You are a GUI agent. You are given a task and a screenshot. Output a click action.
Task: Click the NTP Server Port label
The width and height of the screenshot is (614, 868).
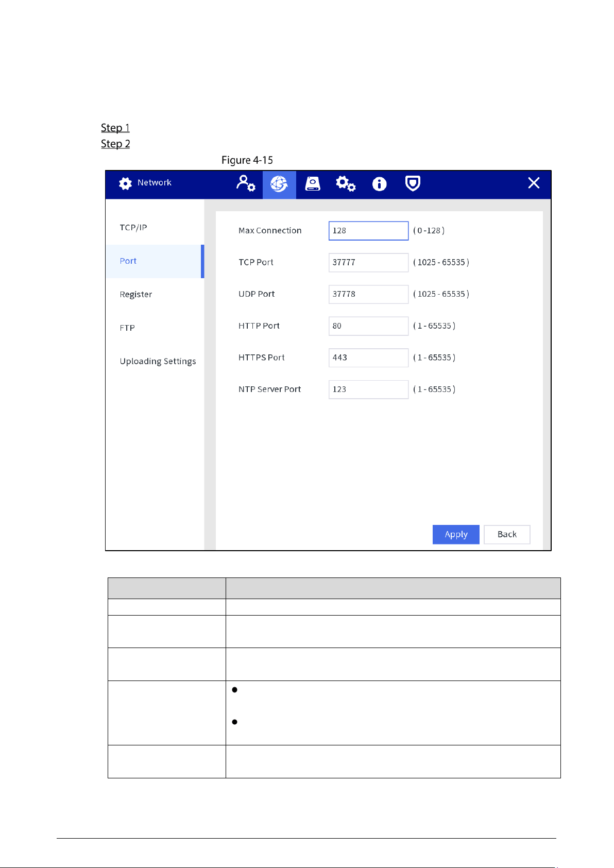point(270,389)
